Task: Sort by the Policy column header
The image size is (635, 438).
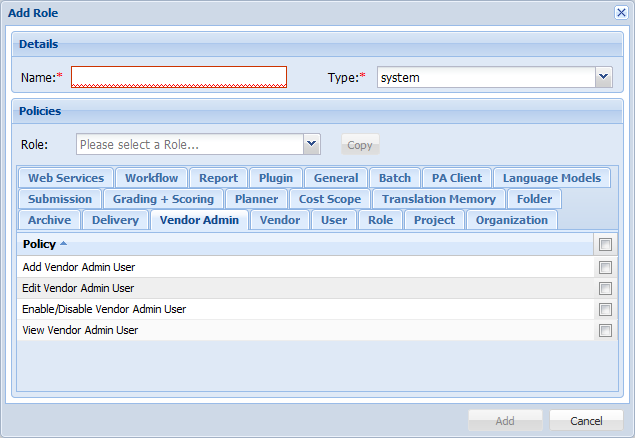Action: pos(40,244)
